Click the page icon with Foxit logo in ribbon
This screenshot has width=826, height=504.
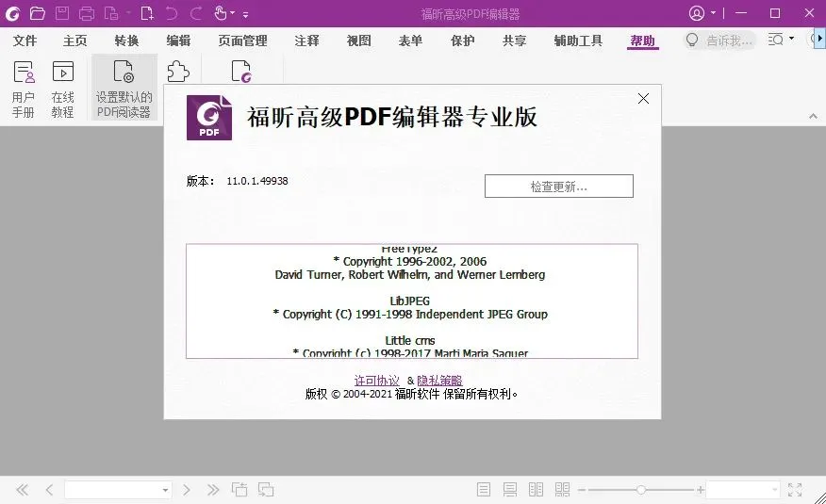tap(241, 72)
